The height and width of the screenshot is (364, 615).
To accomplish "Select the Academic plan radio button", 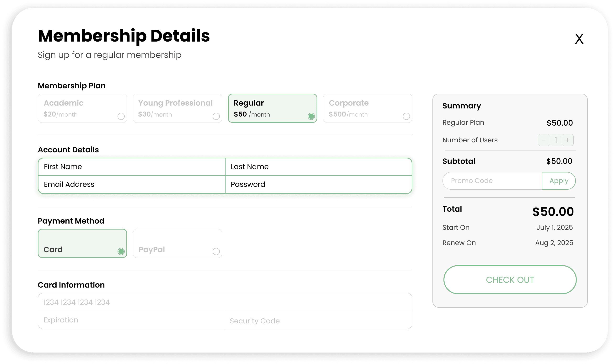I will (x=121, y=116).
